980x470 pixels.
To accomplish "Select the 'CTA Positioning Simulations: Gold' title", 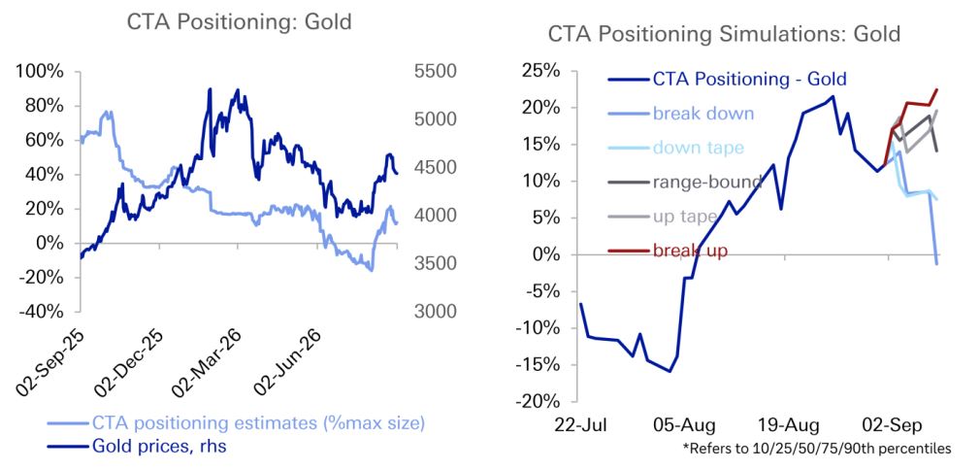I will (x=724, y=34).
